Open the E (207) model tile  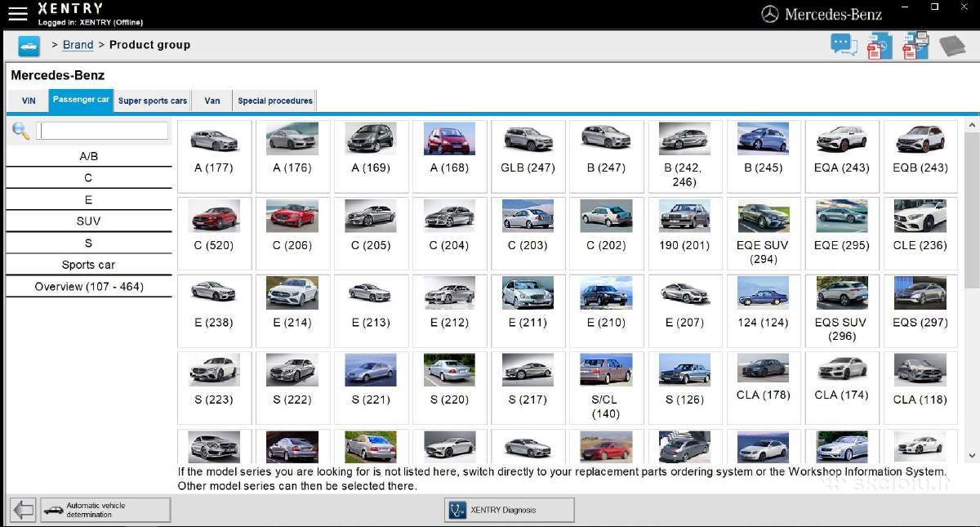click(684, 310)
